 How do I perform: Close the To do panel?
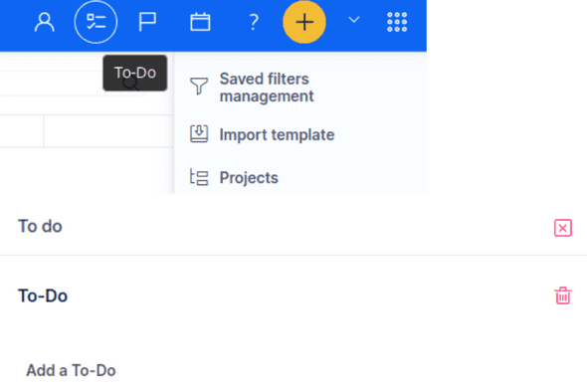click(563, 228)
